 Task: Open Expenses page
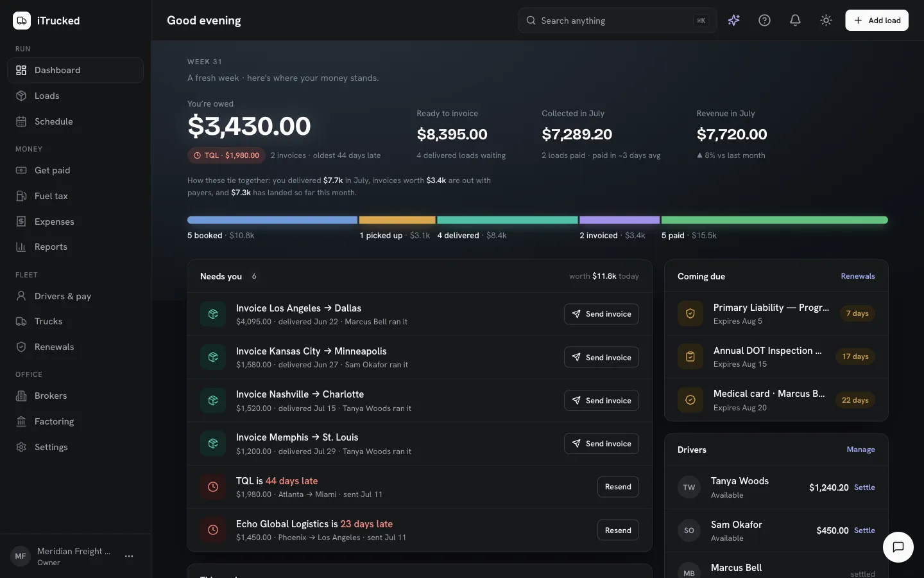point(75,222)
